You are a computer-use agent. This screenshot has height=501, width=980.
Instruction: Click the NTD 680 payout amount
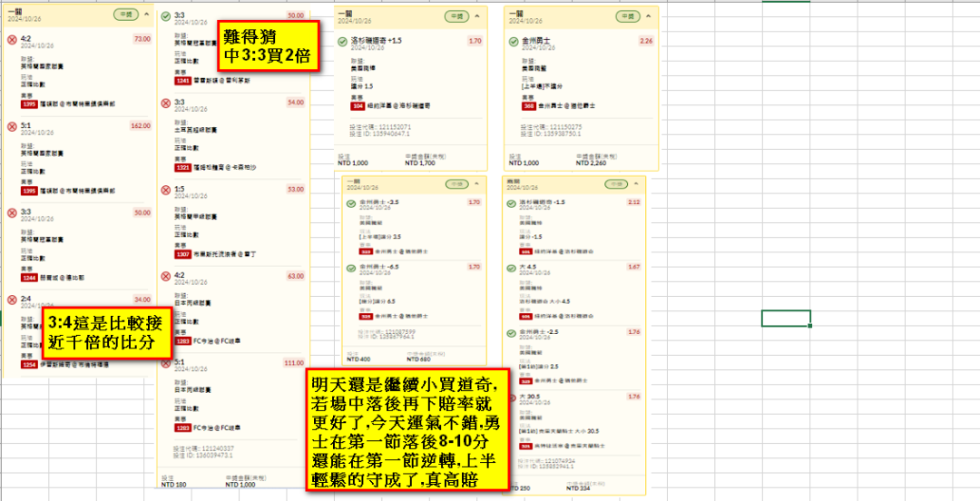pyautogui.click(x=418, y=359)
